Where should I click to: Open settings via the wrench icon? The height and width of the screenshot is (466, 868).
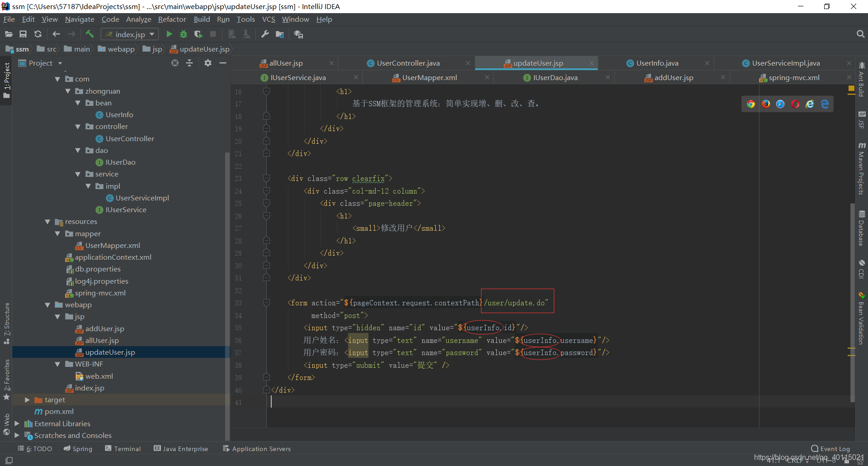tap(265, 34)
